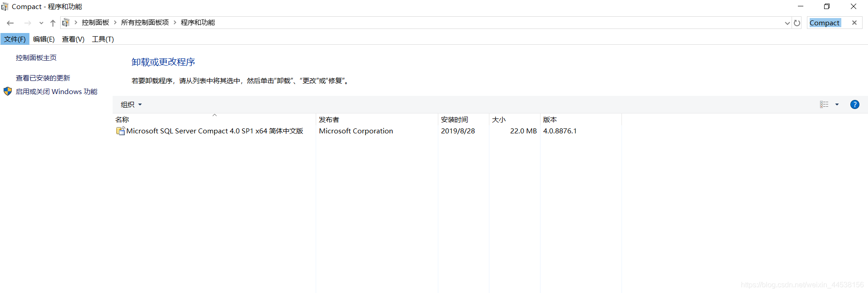Viewport: 868px width, 293px height.
Task: Click the forward navigation arrow
Action: coord(28,23)
